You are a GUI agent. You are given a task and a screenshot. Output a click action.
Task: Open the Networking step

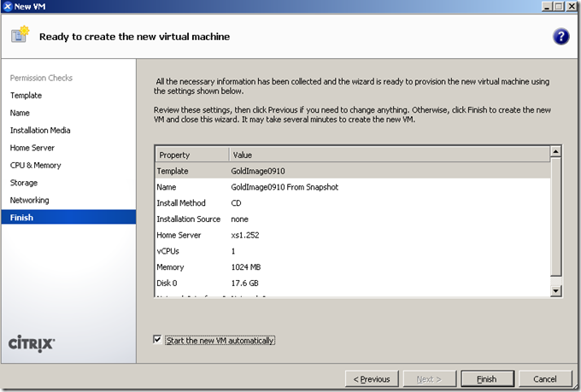(29, 200)
